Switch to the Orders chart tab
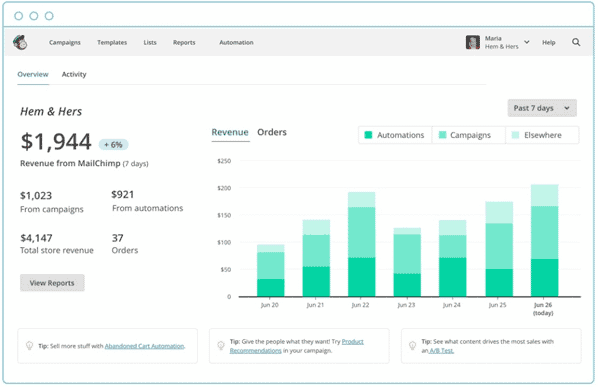This screenshot has width=598, height=387. (x=272, y=132)
